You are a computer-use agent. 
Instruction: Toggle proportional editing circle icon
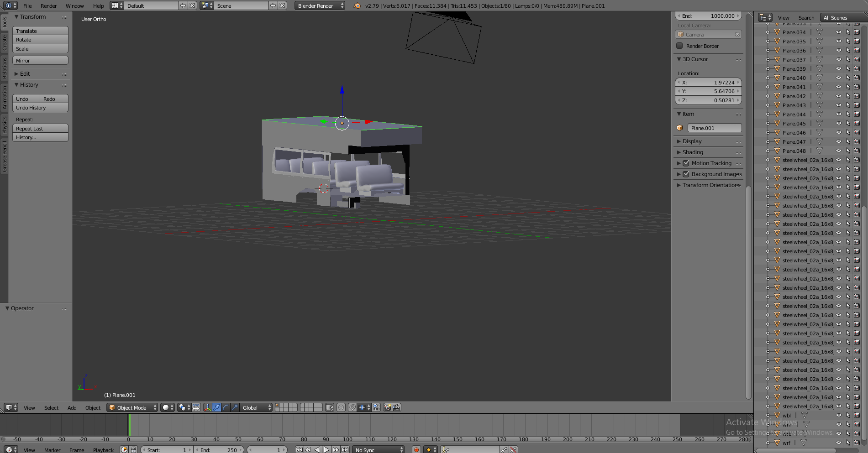(x=341, y=407)
